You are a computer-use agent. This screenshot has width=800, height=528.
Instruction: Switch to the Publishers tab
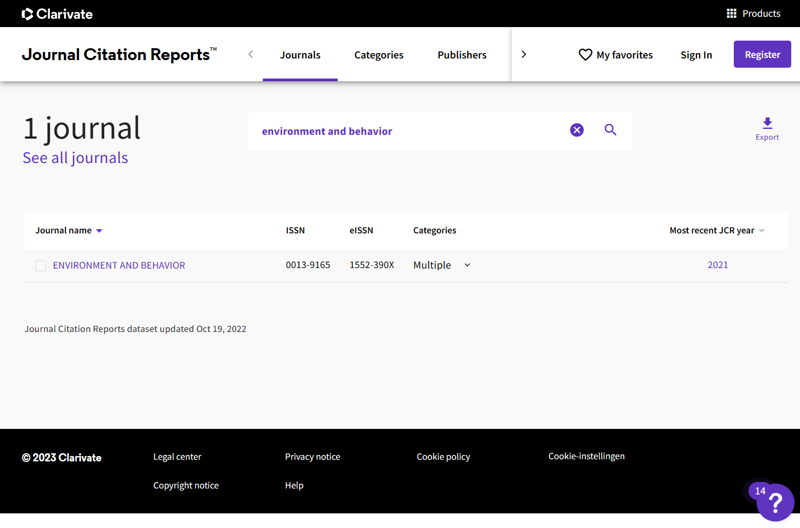(462, 55)
